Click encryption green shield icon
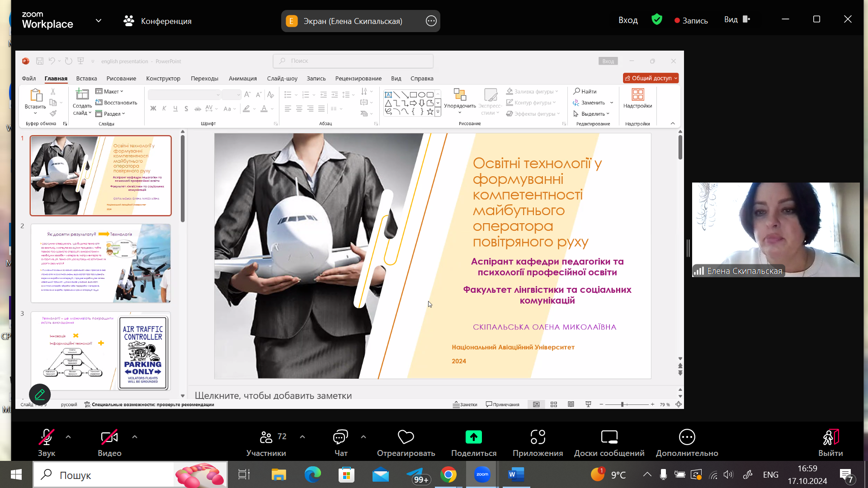 click(656, 19)
